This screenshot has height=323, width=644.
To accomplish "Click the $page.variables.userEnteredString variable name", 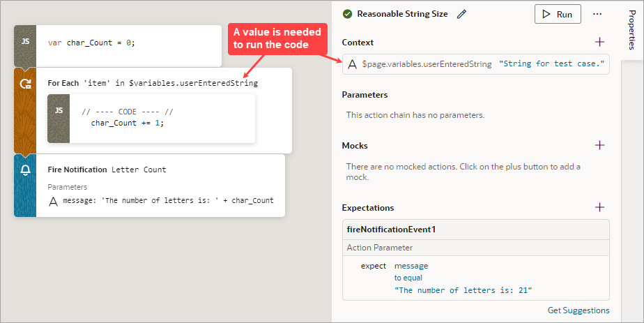I will point(427,64).
